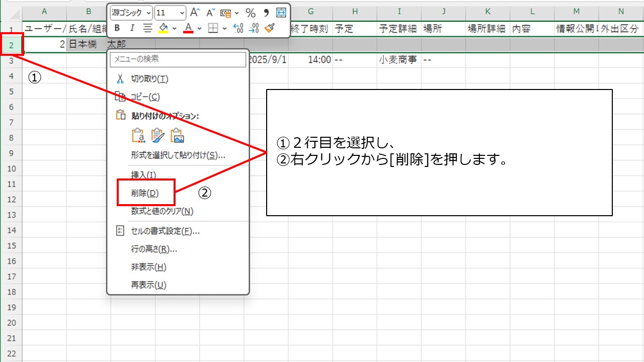
Task: Click the メニューの検索 search field
Action: [x=178, y=59]
